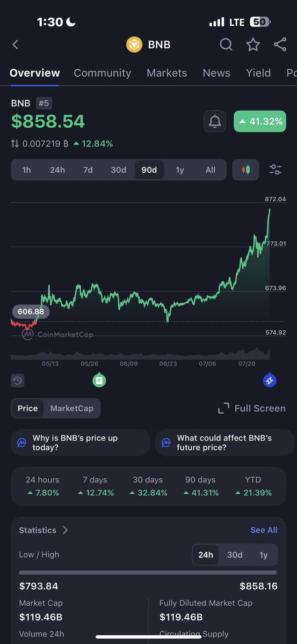Screen dimensions: 297x644
Task: Tap the share icon
Action: 280,45
